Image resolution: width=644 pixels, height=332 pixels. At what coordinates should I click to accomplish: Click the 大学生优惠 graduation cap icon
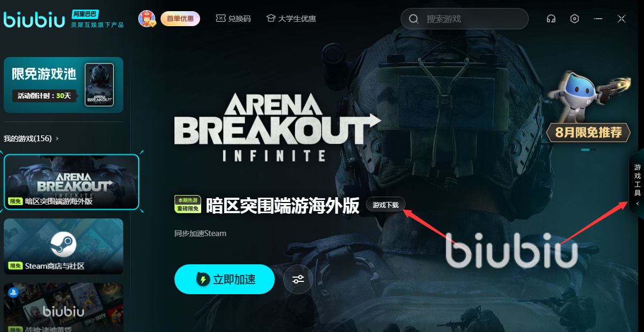271,19
